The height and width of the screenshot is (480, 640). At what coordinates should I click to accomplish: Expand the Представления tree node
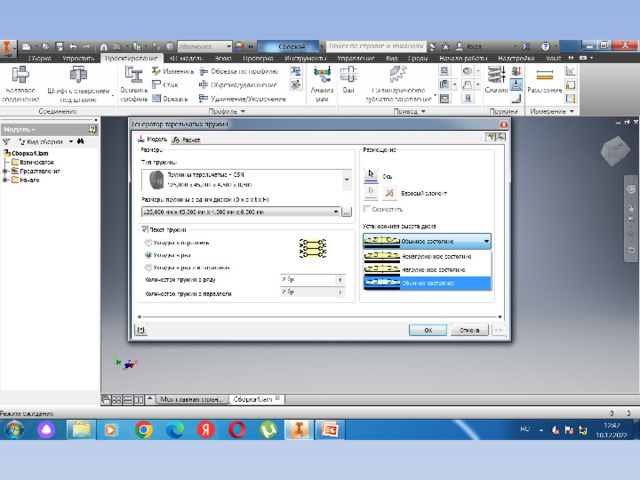point(6,171)
